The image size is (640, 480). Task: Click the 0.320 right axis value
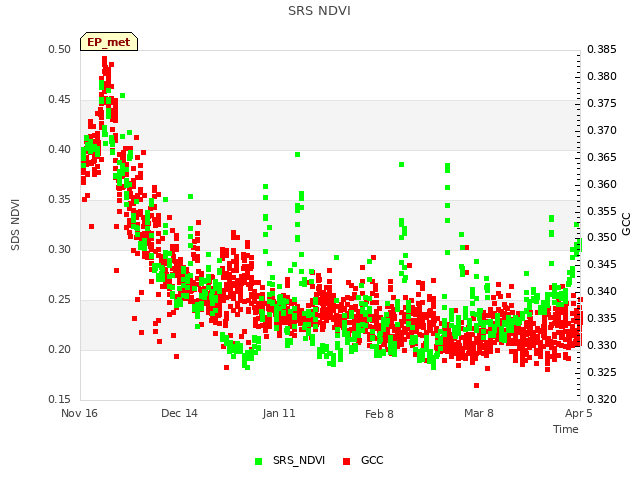tap(602, 399)
